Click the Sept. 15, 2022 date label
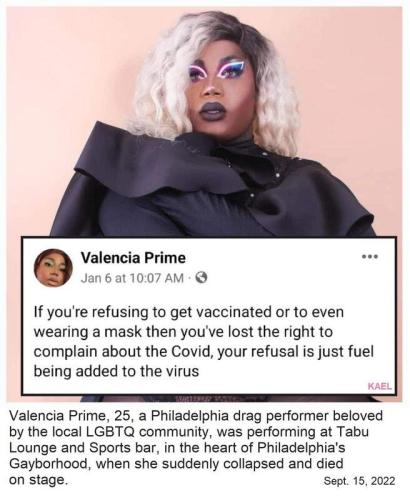The image size is (410, 500). click(x=359, y=481)
